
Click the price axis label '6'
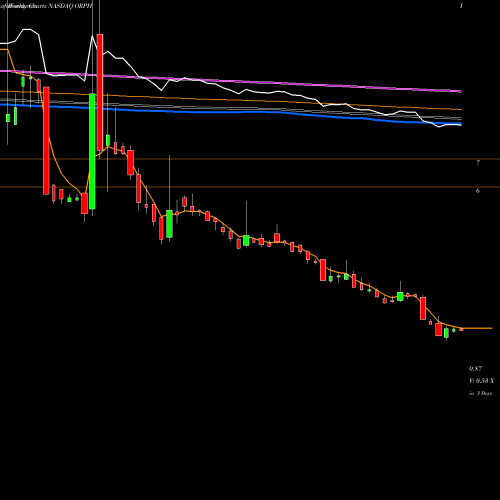478,191
